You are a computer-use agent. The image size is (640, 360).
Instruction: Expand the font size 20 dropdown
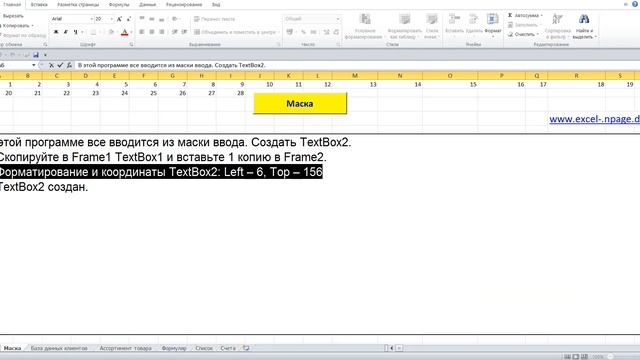pos(111,19)
